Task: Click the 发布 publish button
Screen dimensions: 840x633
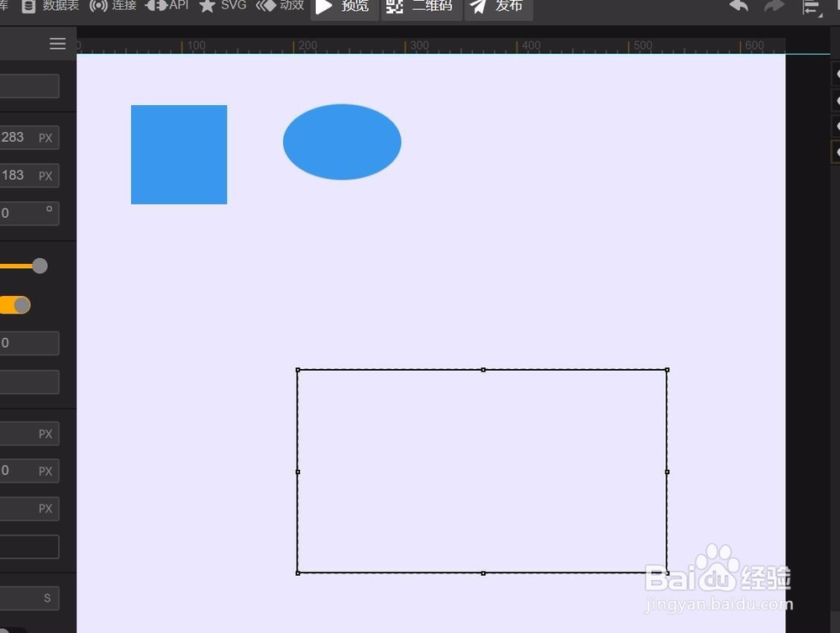Action: (x=498, y=7)
